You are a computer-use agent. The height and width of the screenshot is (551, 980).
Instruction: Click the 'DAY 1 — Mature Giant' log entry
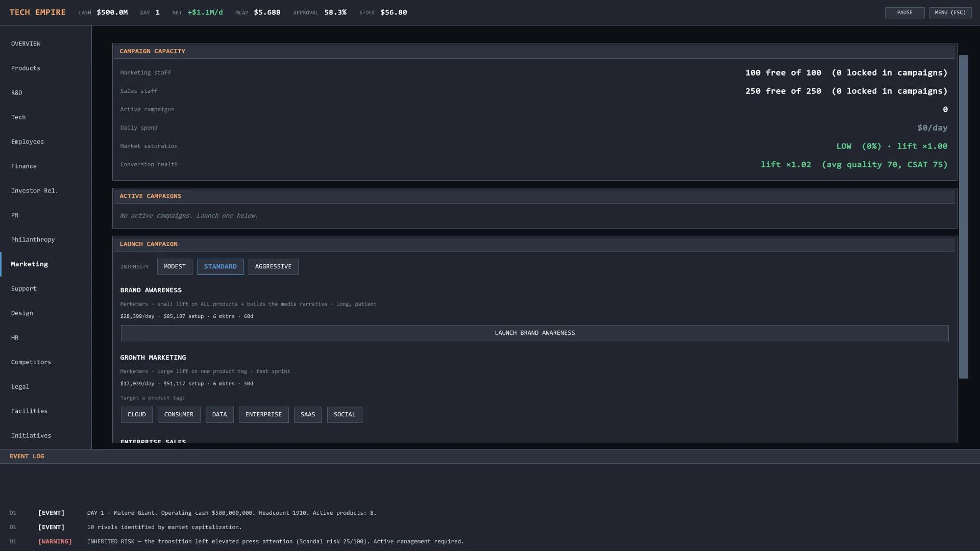click(232, 513)
